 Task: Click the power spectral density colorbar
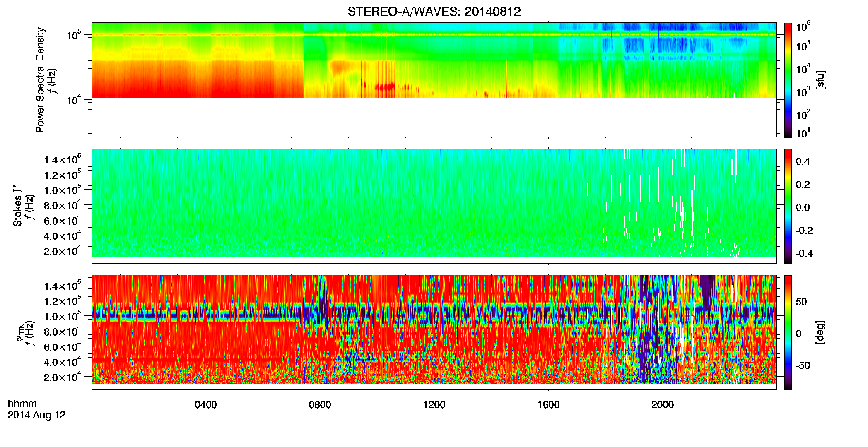(x=788, y=80)
